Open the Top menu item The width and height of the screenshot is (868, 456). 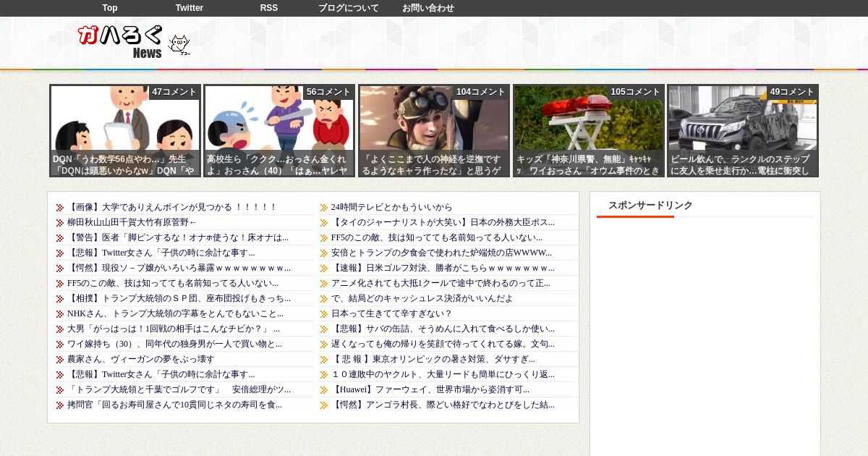[x=110, y=8]
